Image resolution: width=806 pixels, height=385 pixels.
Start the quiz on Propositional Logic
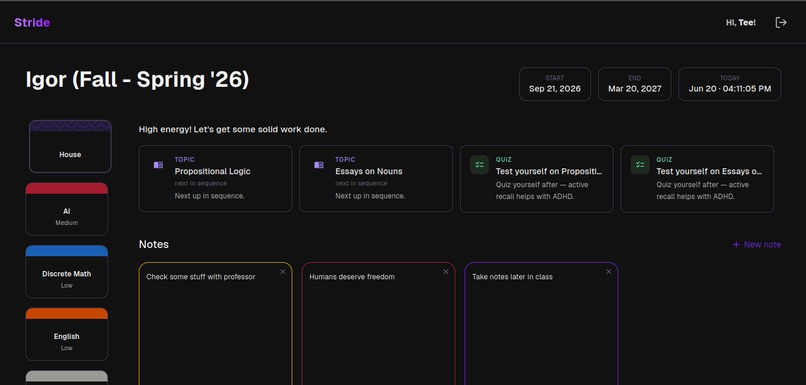click(x=537, y=179)
